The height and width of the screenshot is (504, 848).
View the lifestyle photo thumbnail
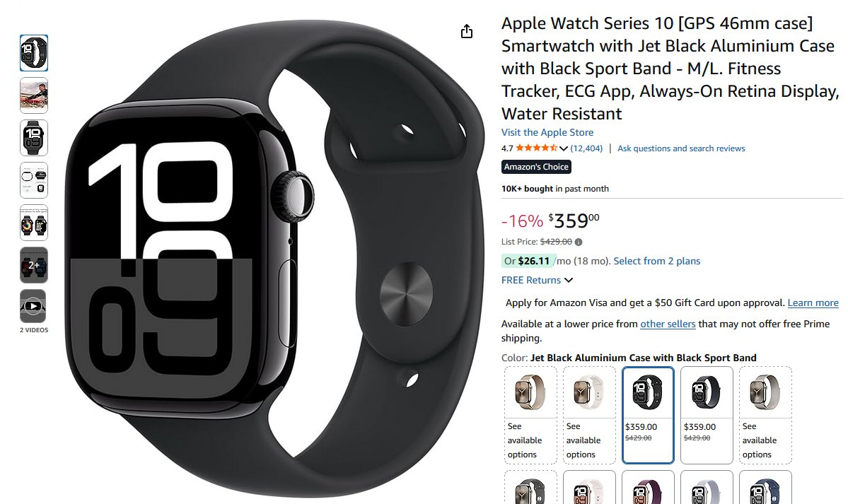(x=33, y=95)
